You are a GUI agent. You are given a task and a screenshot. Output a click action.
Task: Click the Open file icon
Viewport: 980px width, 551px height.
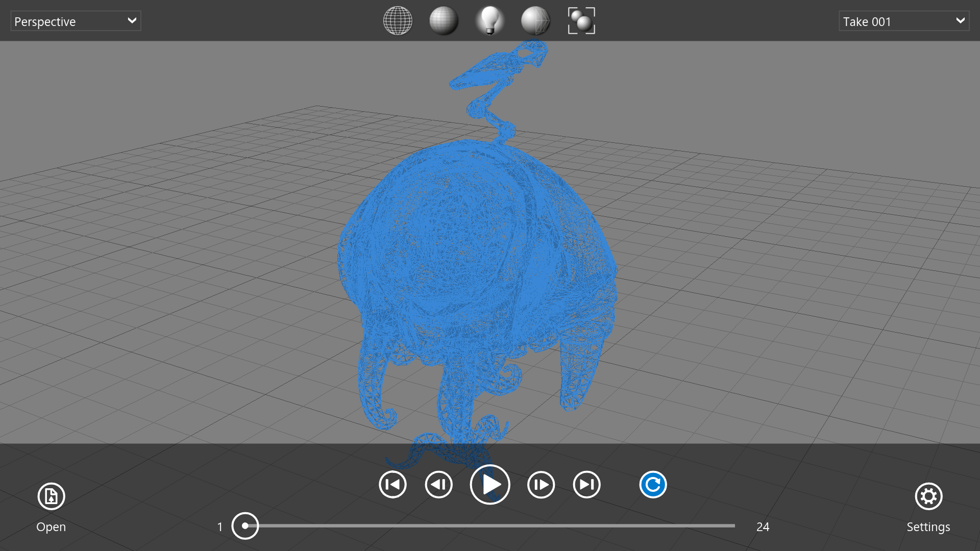(51, 496)
